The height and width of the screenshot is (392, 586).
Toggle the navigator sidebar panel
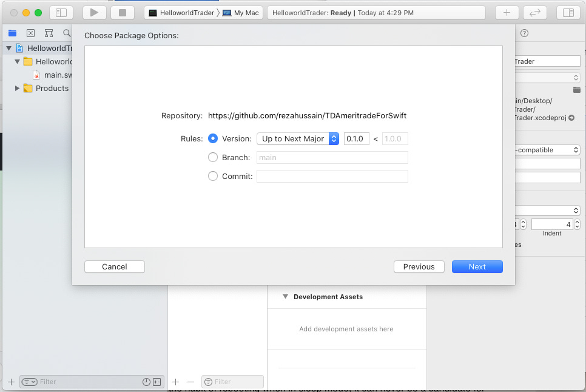pyautogui.click(x=61, y=13)
